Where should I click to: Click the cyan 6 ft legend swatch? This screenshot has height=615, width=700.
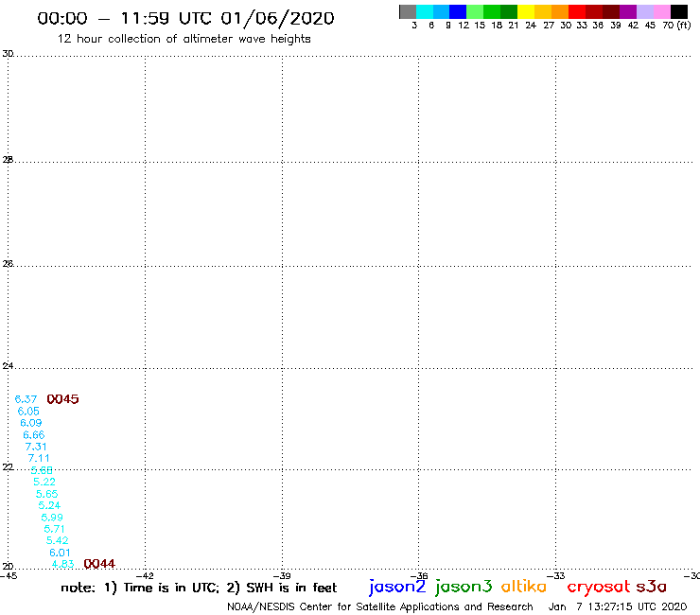(425, 11)
